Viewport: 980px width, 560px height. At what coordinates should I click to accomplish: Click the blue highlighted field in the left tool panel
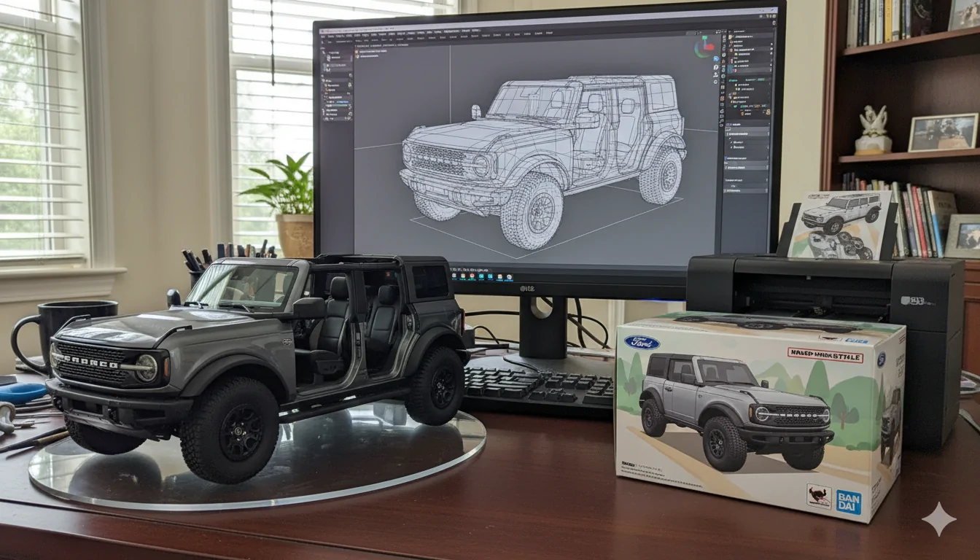click(342, 102)
